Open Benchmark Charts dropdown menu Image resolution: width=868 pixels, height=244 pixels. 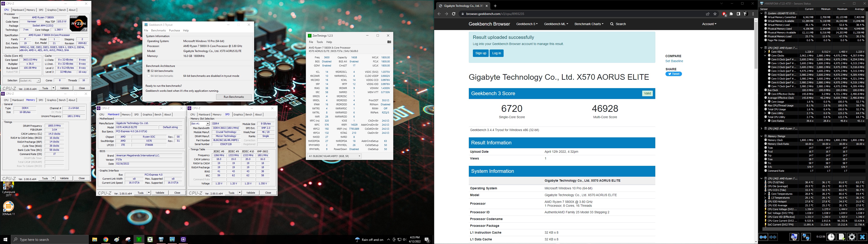click(x=589, y=24)
